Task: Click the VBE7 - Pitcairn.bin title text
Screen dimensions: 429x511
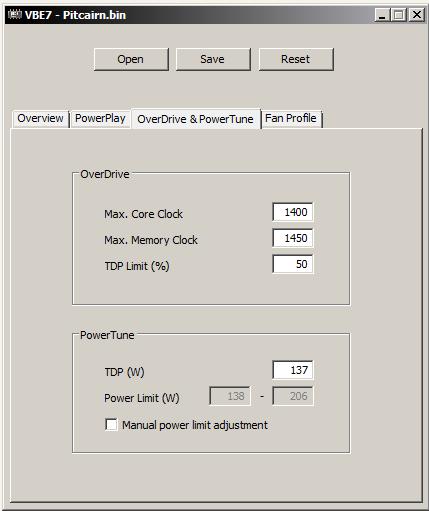Action: pyautogui.click(x=75, y=15)
